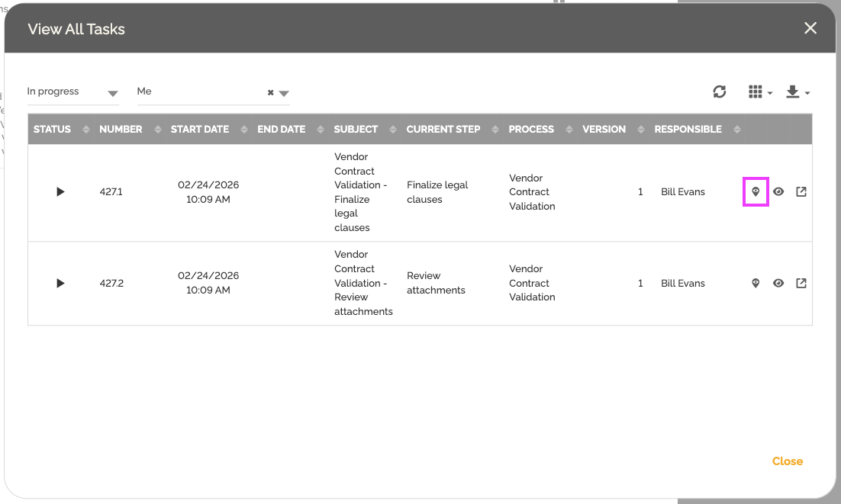
Task: Sort by the Number column header
Action: pyautogui.click(x=121, y=130)
